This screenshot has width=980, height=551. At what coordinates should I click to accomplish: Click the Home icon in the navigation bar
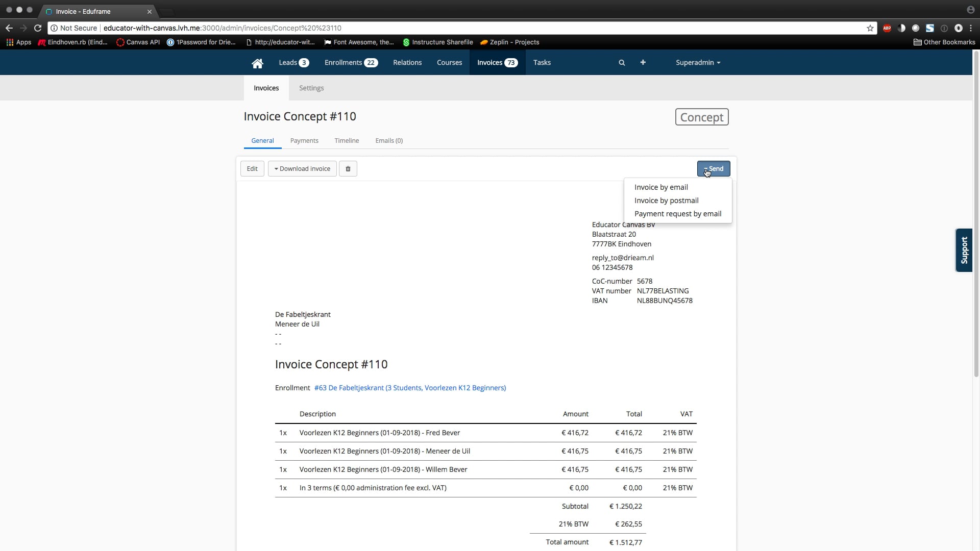pos(257,62)
